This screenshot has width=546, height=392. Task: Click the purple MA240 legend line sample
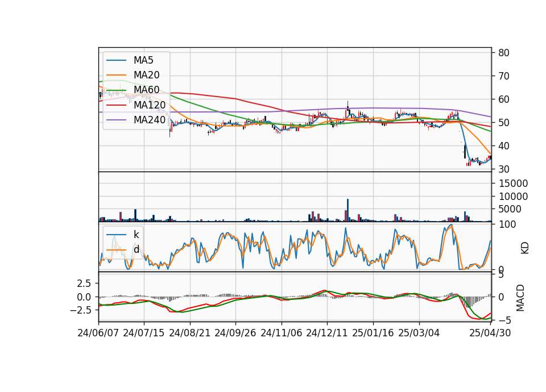[116, 120]
